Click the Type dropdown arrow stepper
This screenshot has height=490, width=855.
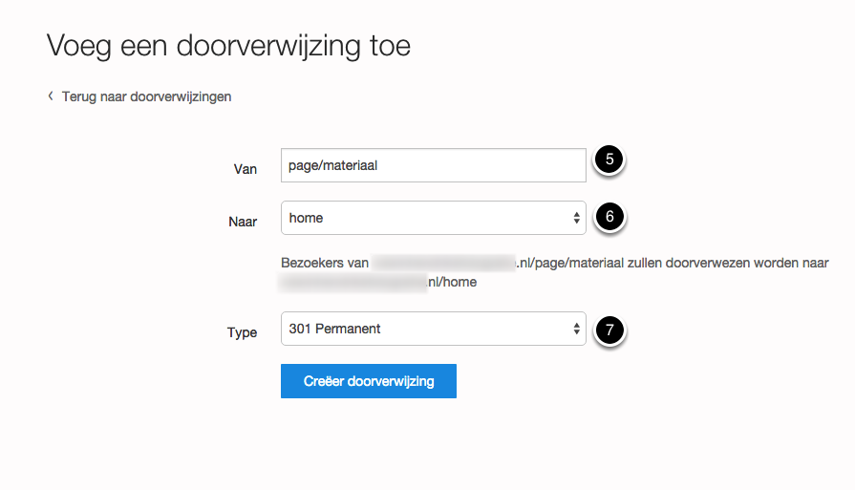[x=576, y=329]
